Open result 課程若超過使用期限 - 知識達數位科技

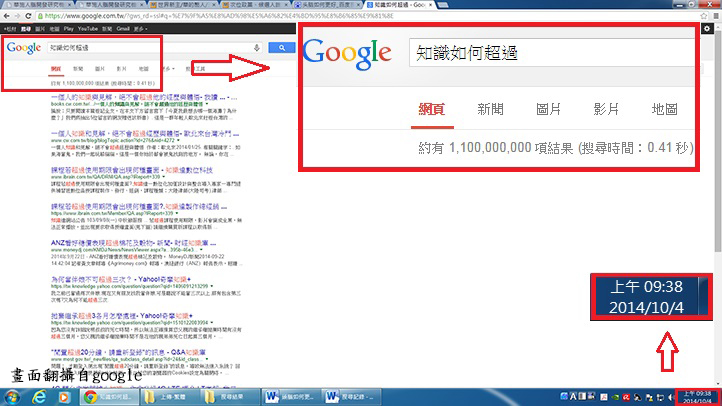tap(132, 170)
